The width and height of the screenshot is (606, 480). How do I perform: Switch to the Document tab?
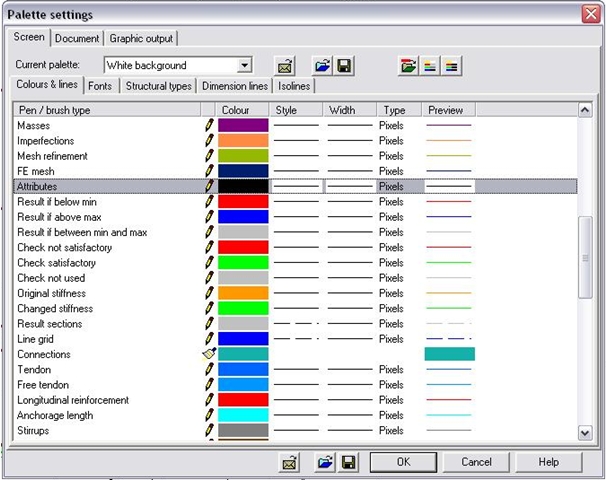pyautogui.click(x=77, y=38)
